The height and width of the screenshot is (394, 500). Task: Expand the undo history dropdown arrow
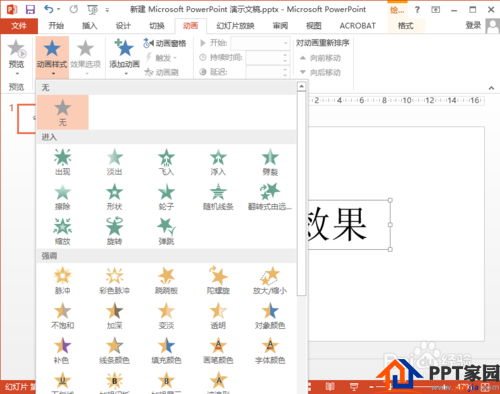click(59, 9)
